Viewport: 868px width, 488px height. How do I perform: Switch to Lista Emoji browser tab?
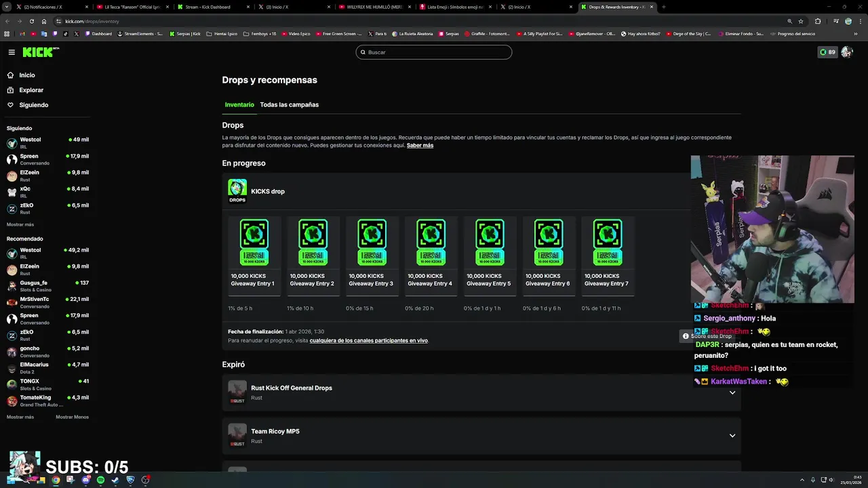click(x=456, y=7)
